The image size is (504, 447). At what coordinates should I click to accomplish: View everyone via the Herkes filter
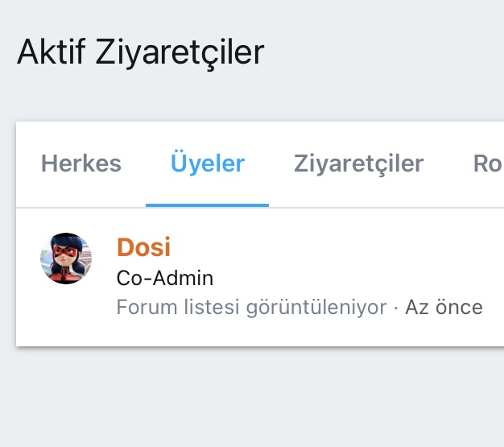click(x=81, y=164)
